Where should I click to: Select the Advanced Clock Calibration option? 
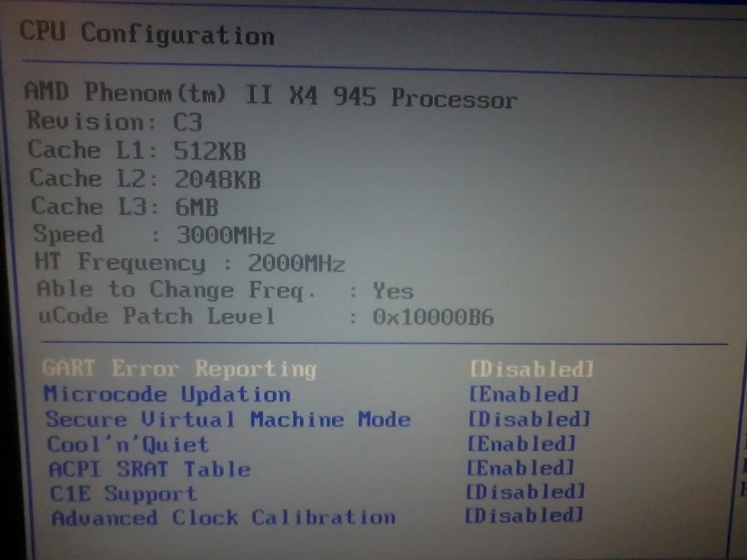pos(223,518)
